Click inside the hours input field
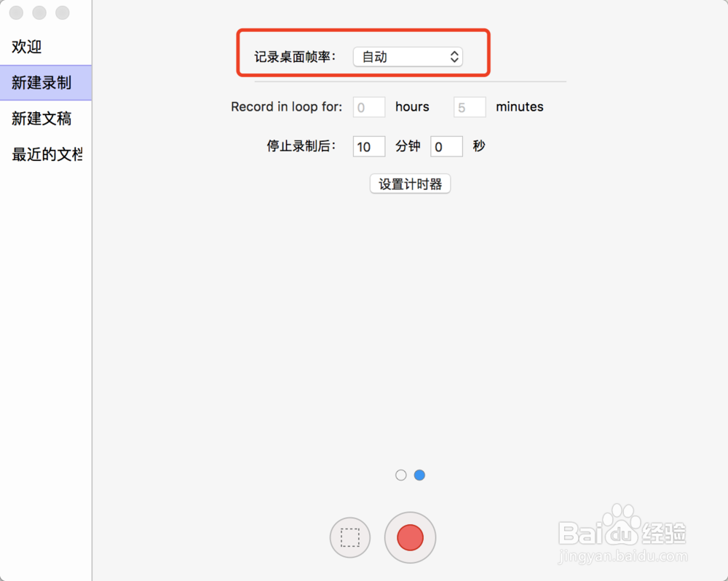The image size is (728, 581). (x=368, y=106)
